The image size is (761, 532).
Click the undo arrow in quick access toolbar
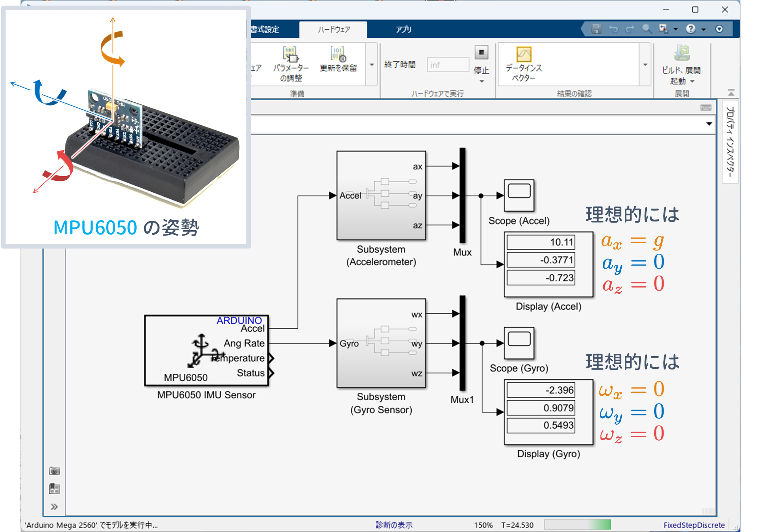coord(613,29)
